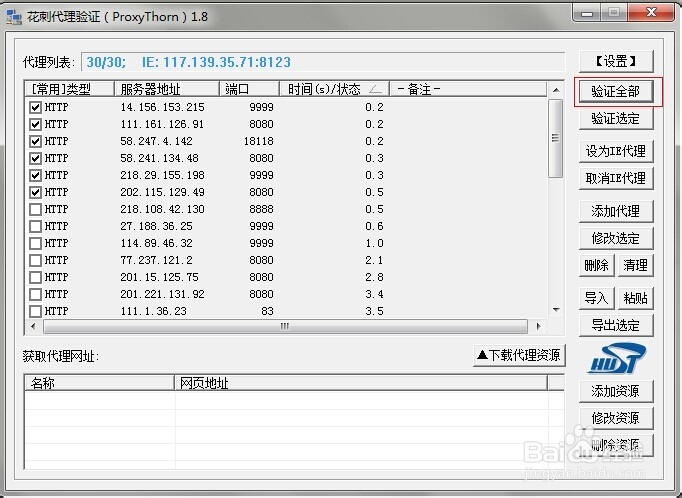Click time value 1.0
682x498 pixels.
pyautogui.click(x=374, y=243)
